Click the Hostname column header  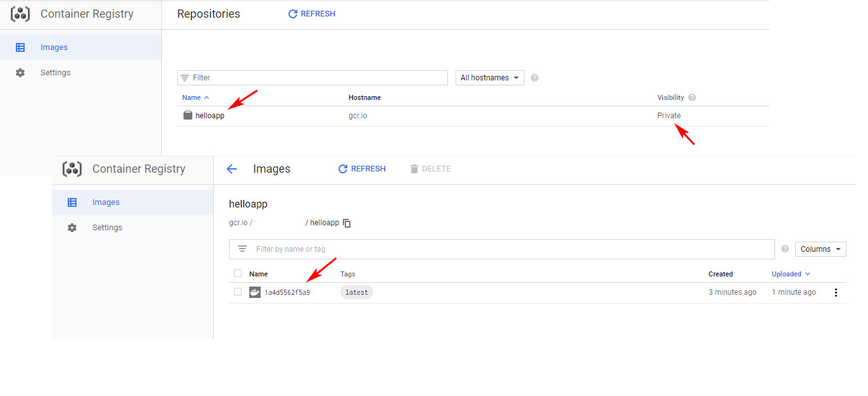(x=364, y=97)
